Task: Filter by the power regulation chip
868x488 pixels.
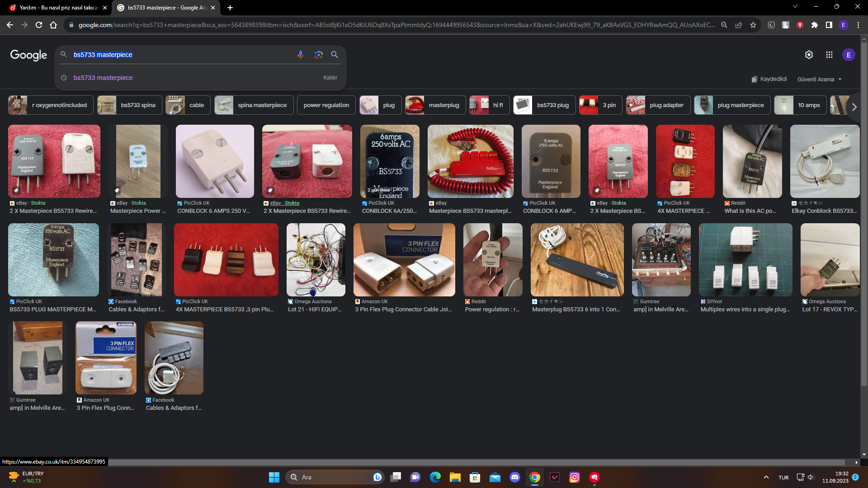Action: click(326, 105)
